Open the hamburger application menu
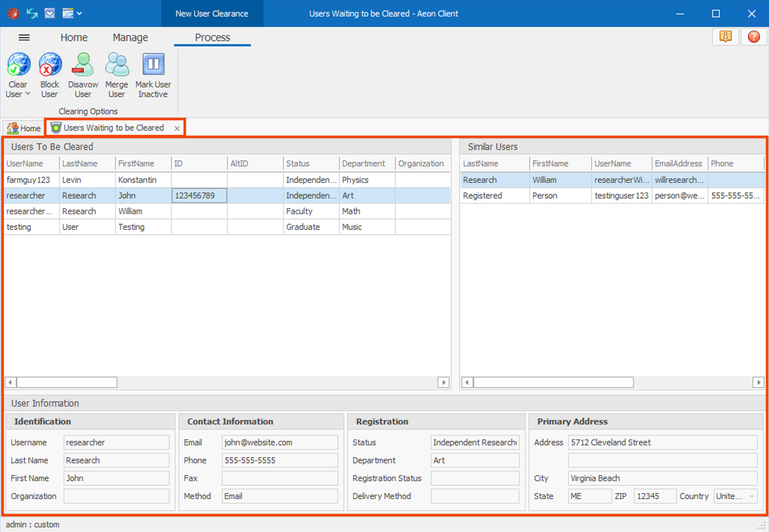 (24, 37)
